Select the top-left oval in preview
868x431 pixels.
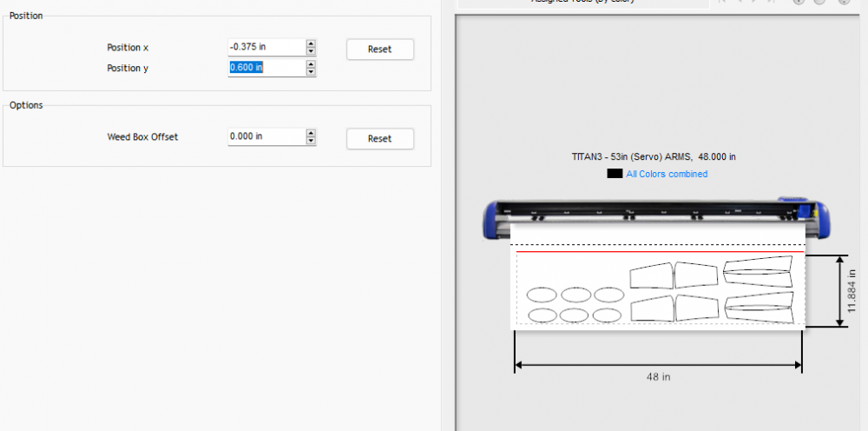(542, 295)
